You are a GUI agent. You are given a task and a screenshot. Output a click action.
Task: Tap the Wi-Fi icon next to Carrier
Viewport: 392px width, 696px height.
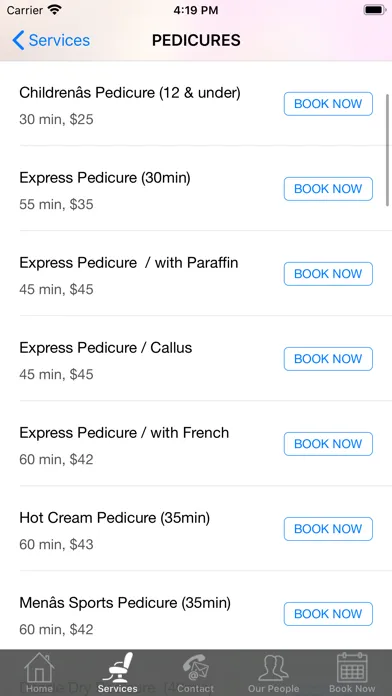54,10
